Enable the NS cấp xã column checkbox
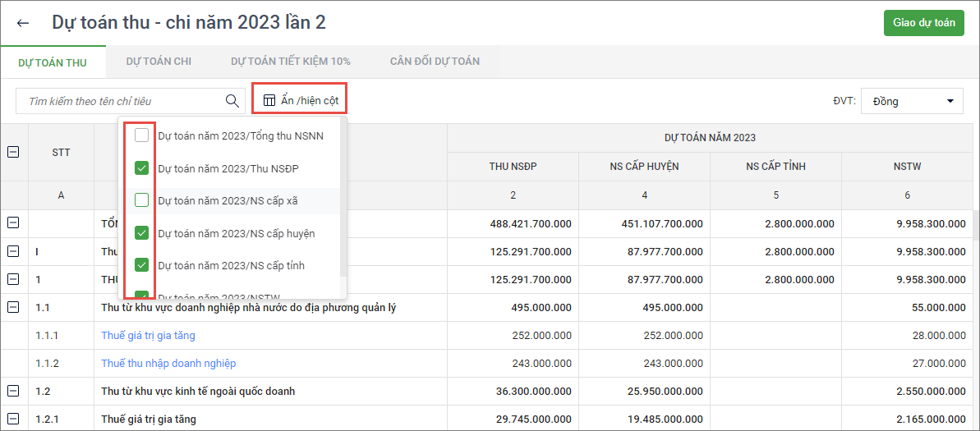The height and width of the screenshot is (431, 980). pos(142,199)
